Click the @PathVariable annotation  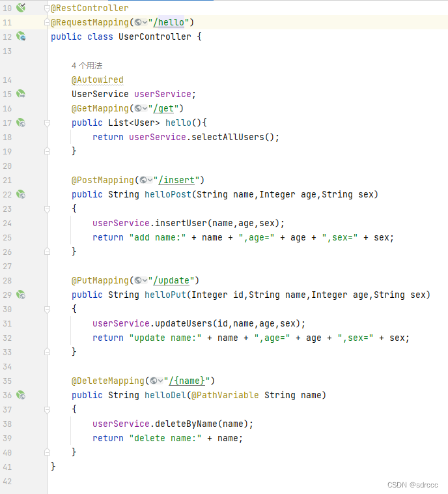pyautogui.click(x=225, y=395)
